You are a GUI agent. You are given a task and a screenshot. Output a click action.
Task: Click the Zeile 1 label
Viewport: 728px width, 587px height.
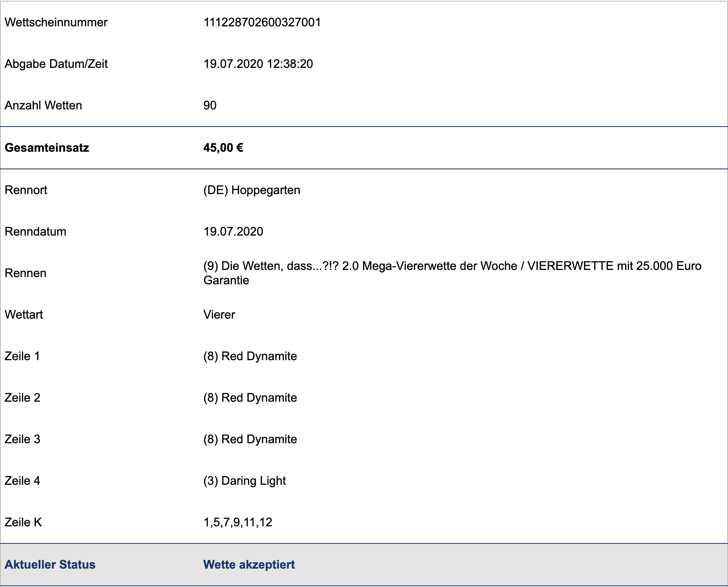pyautogui.click(x=22, y=356)
